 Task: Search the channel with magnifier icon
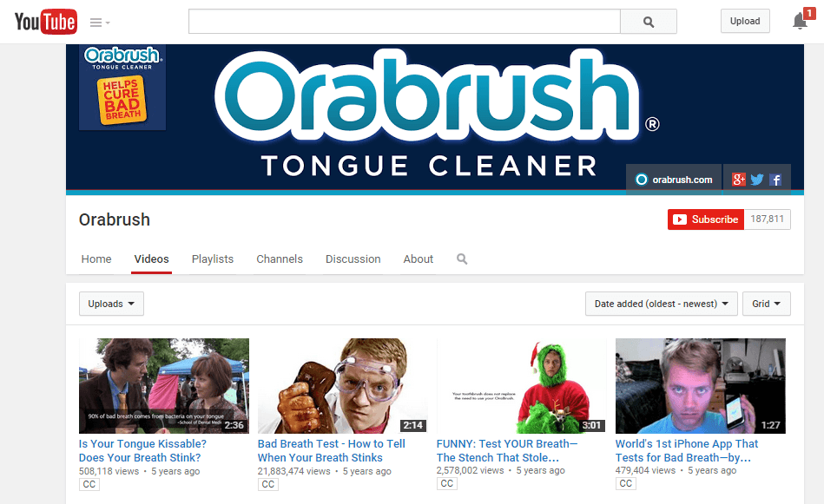click(x=462, y=259)
